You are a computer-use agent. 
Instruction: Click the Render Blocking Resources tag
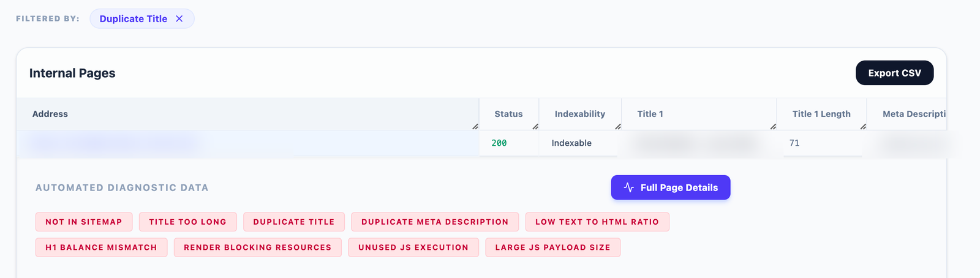(257, 247)
